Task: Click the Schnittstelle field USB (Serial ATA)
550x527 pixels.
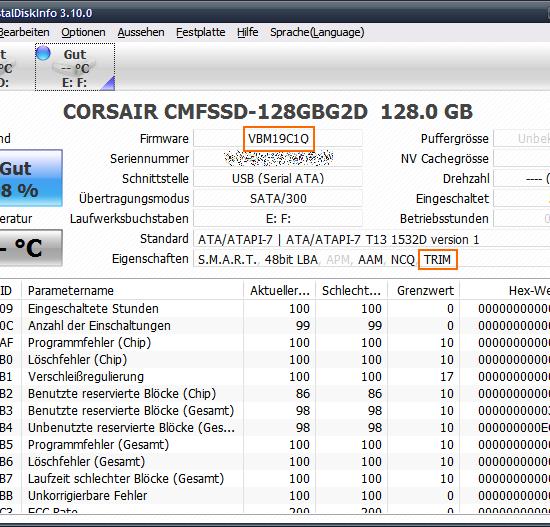Action: [278, 179]
